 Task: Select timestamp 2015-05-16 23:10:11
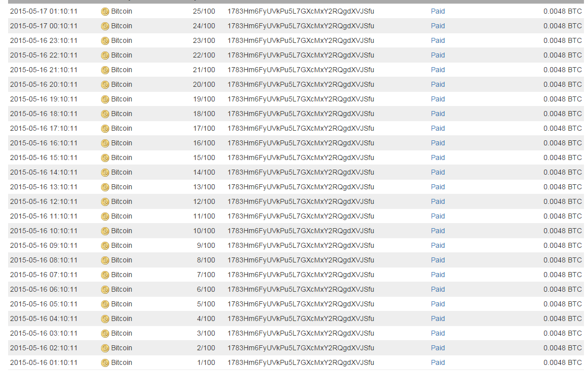tap(44, 40)
